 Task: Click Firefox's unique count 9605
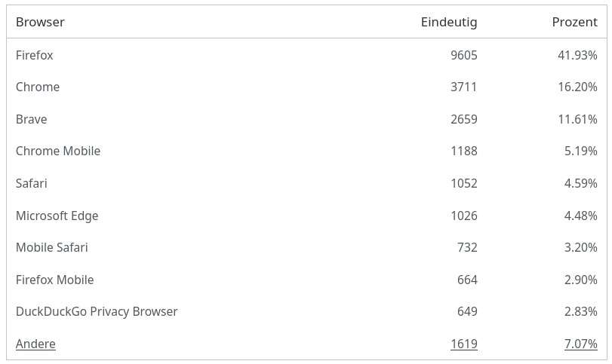(463, 55)
